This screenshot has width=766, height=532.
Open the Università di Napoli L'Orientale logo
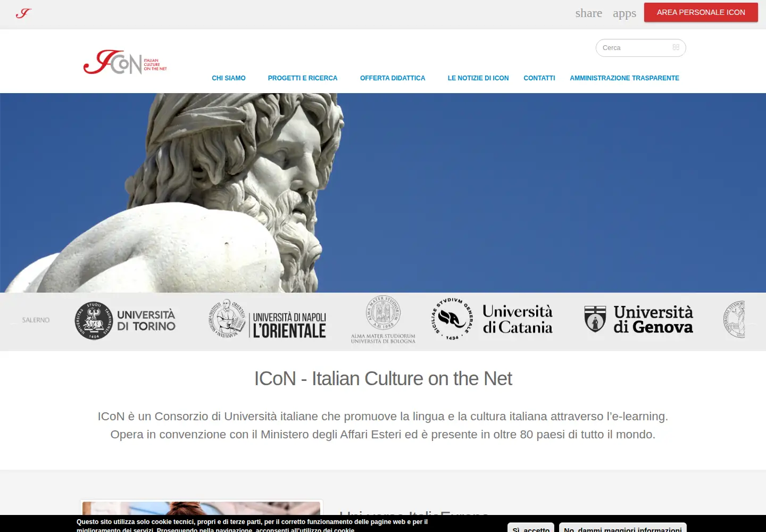(x=268, y=320)
